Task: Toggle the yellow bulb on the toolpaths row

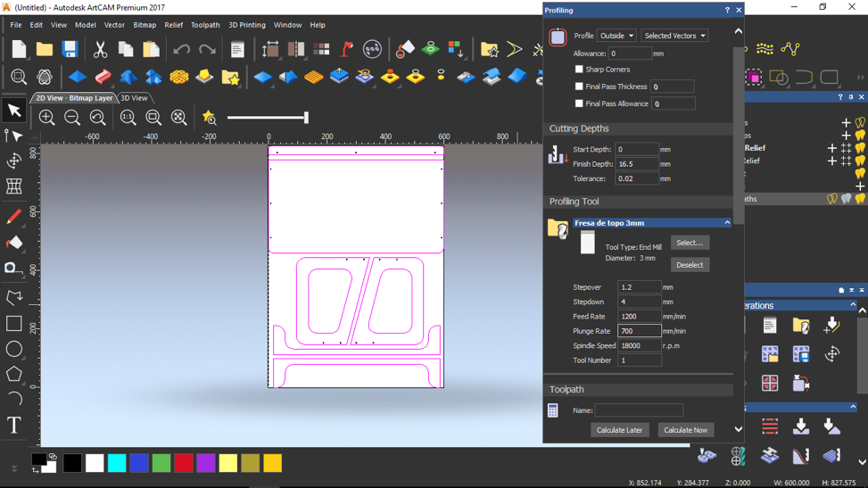Action: [860, 199]
